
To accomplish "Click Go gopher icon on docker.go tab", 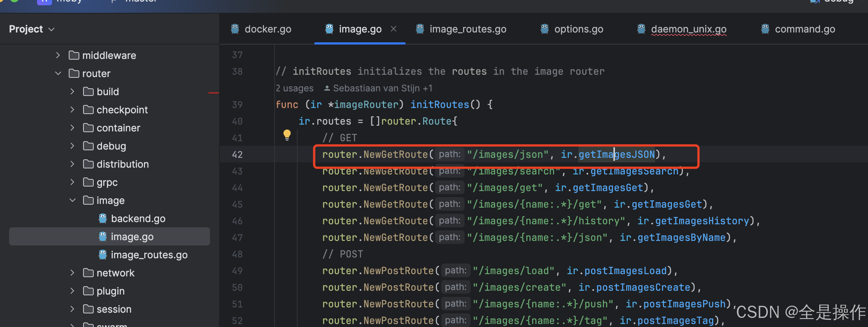I will coord(235,29).
